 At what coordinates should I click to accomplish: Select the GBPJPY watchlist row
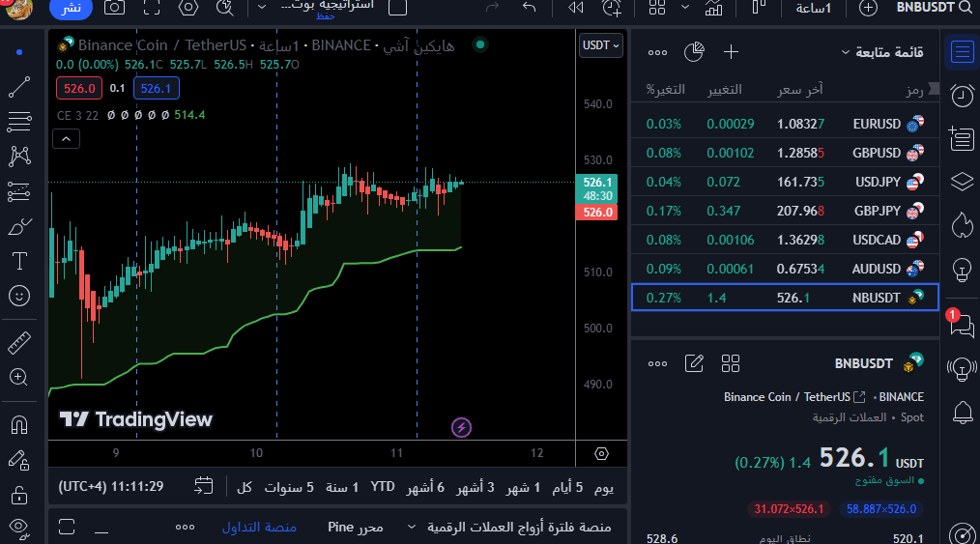(x=785, y=211)
